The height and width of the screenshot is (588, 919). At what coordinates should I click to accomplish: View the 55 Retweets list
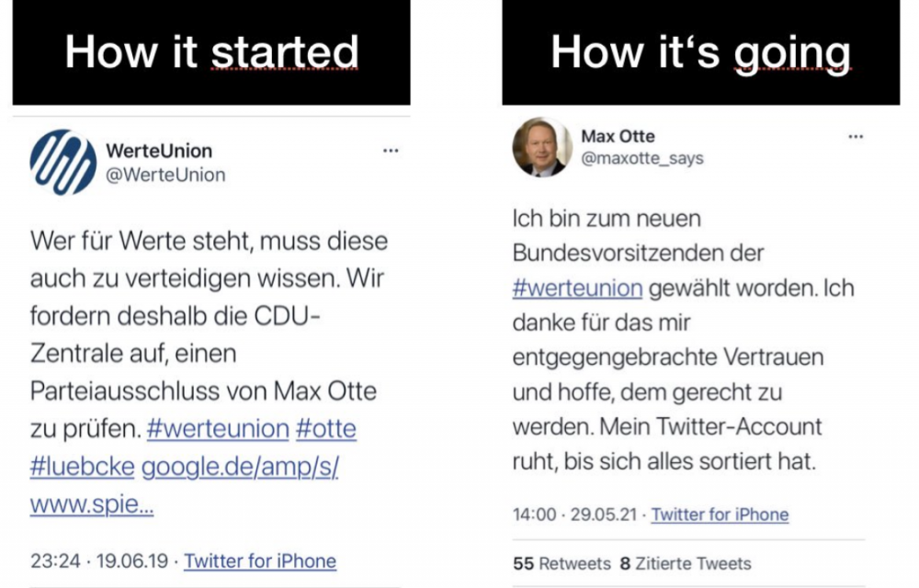(x=562, y=563)
